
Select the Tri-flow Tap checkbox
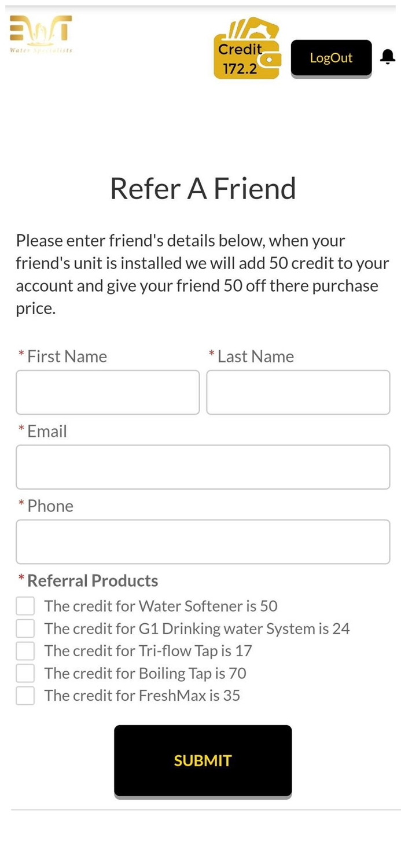[x=25, y=650]
